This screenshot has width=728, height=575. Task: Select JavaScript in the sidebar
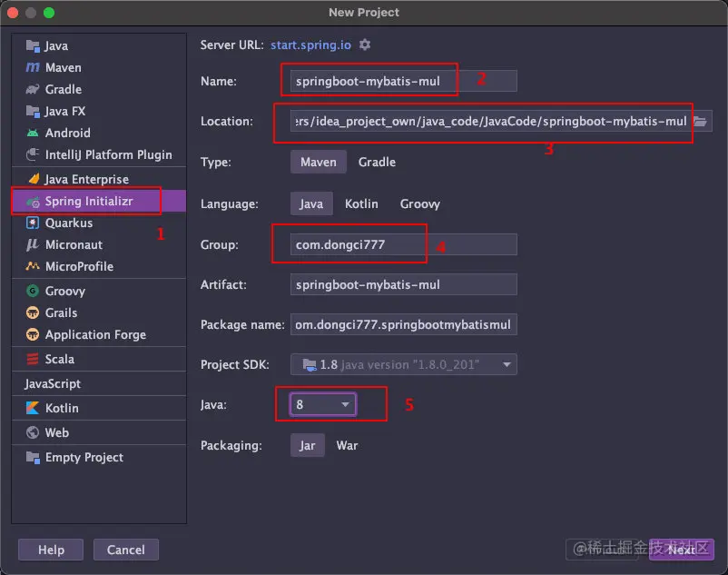(53, 383)
